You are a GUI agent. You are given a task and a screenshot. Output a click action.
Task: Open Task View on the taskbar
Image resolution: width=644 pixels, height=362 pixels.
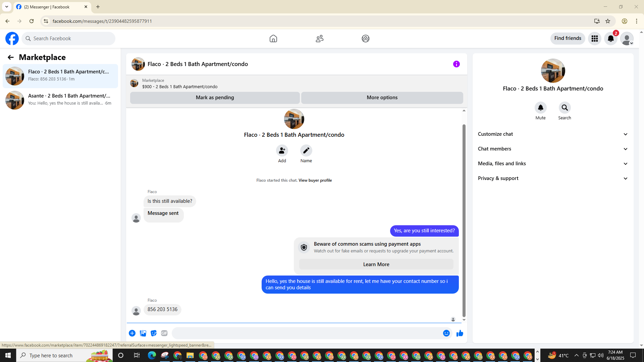click(137, 355)
